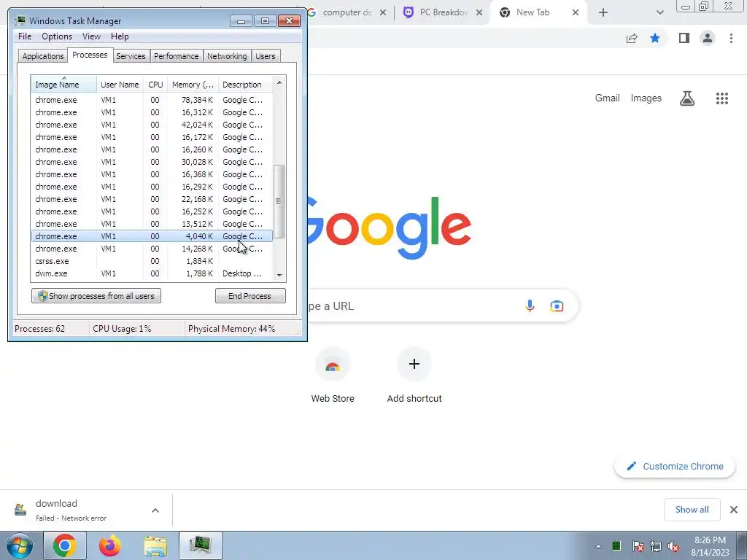Click the network tray icon
Image resolution: width=747 pixels, height=560 pixels.
[656, 546]
